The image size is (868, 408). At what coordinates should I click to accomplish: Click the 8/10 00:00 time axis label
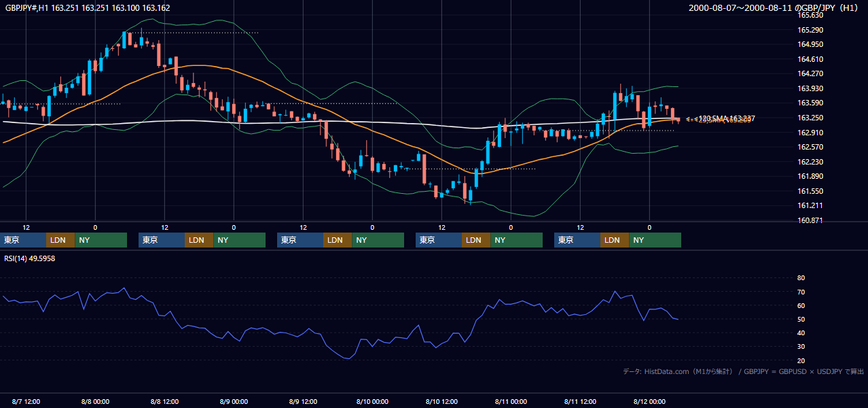click(x=372, y=401)
